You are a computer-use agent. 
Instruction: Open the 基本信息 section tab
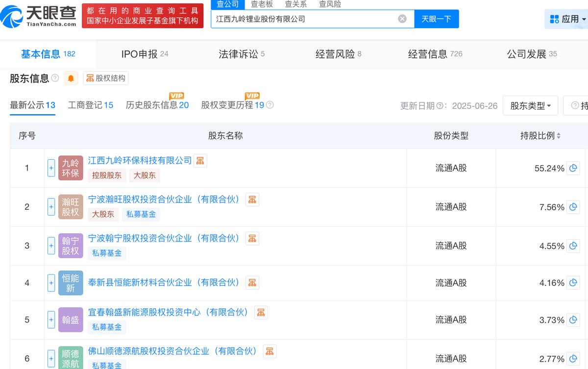(48, 54)
